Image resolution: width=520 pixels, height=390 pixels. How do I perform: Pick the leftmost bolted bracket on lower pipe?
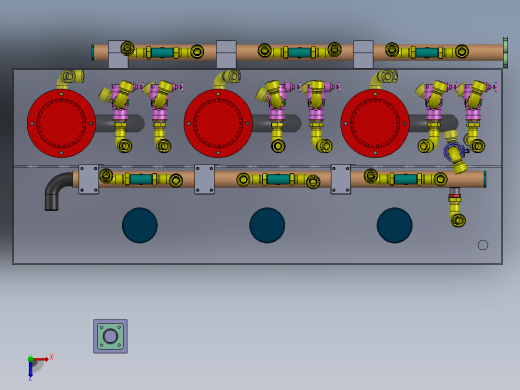[89, 179]
